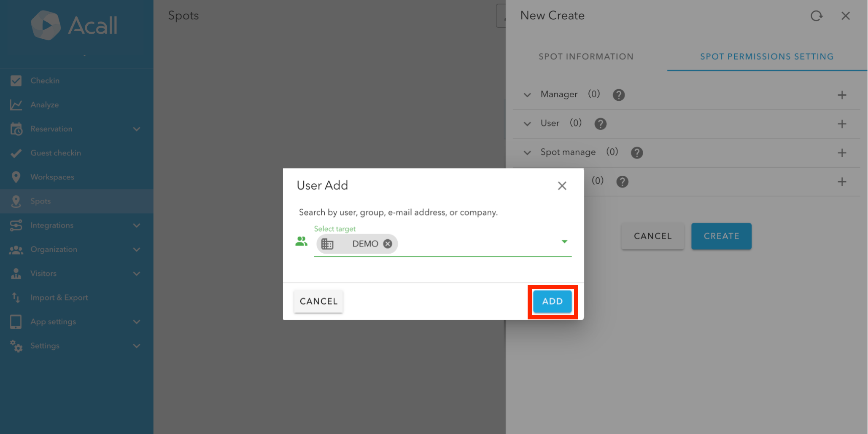This screenshot has width=868, height=434.
Task: Add a Manager with plus icon
Action: point(841,95)
